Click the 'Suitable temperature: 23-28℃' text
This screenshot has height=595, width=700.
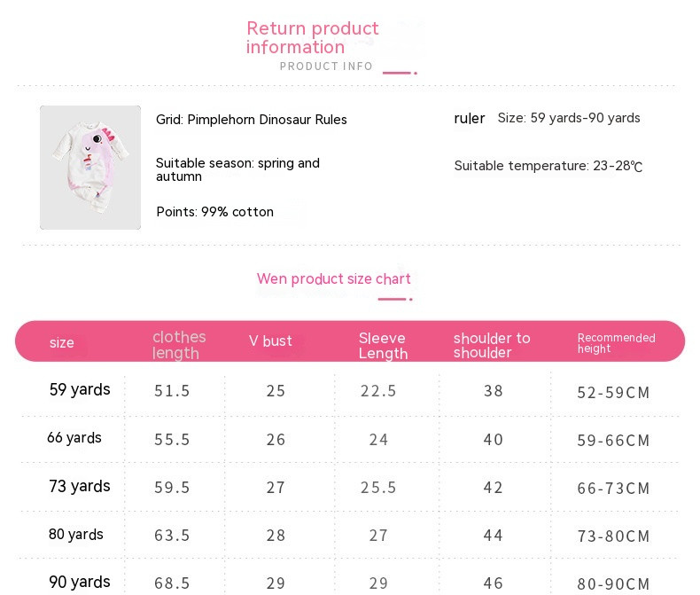(548, 166)
